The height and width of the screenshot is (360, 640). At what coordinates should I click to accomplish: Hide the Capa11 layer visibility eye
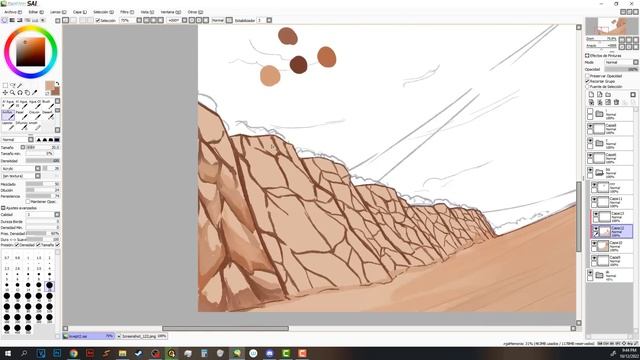point(594,199)
